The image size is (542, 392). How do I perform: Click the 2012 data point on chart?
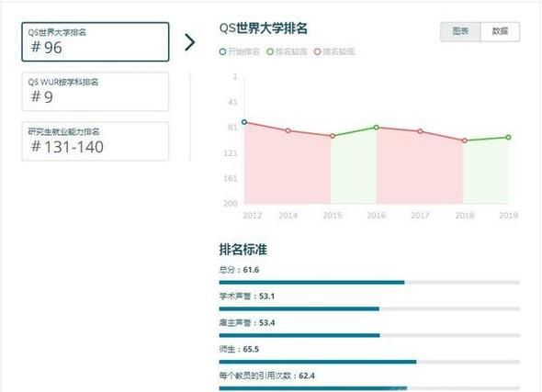point(244,122)
